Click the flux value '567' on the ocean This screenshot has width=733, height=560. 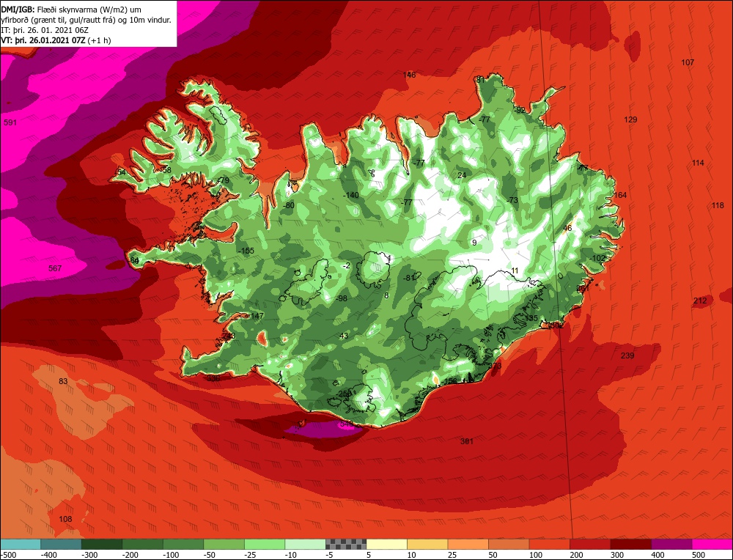55,268
